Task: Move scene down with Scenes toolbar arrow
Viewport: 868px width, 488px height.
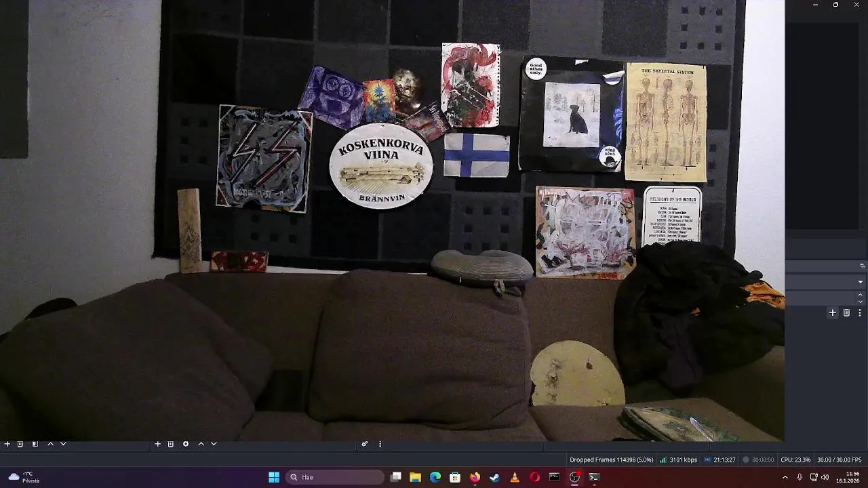Action: coord(63,444)
